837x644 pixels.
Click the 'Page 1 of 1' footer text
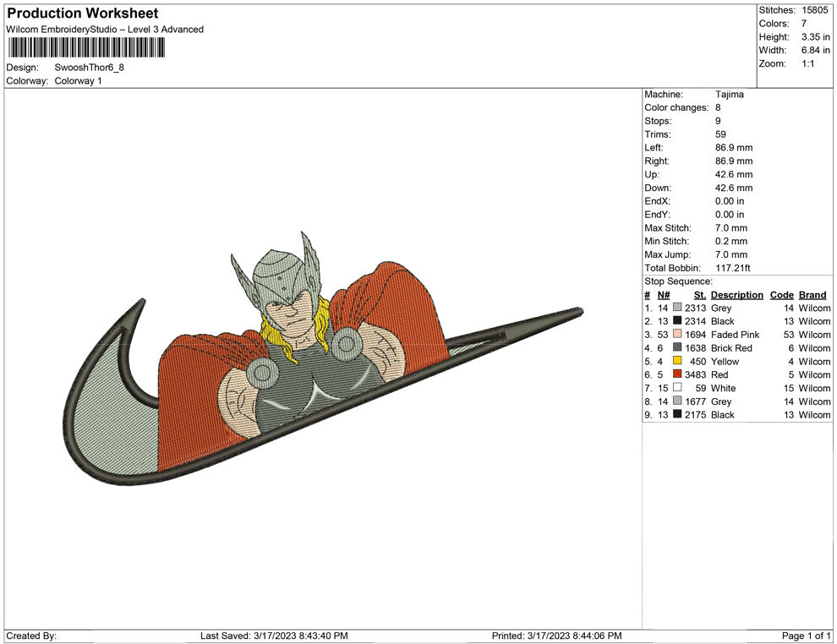pos(806,636)
